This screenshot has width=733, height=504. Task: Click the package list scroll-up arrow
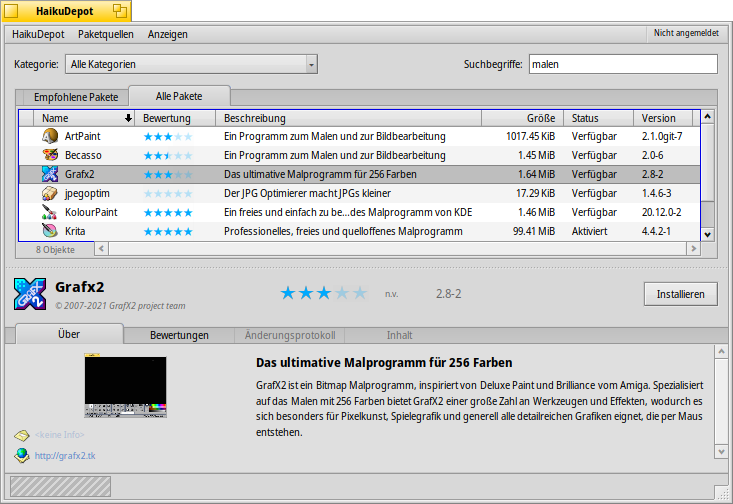(x=707, y=116)
